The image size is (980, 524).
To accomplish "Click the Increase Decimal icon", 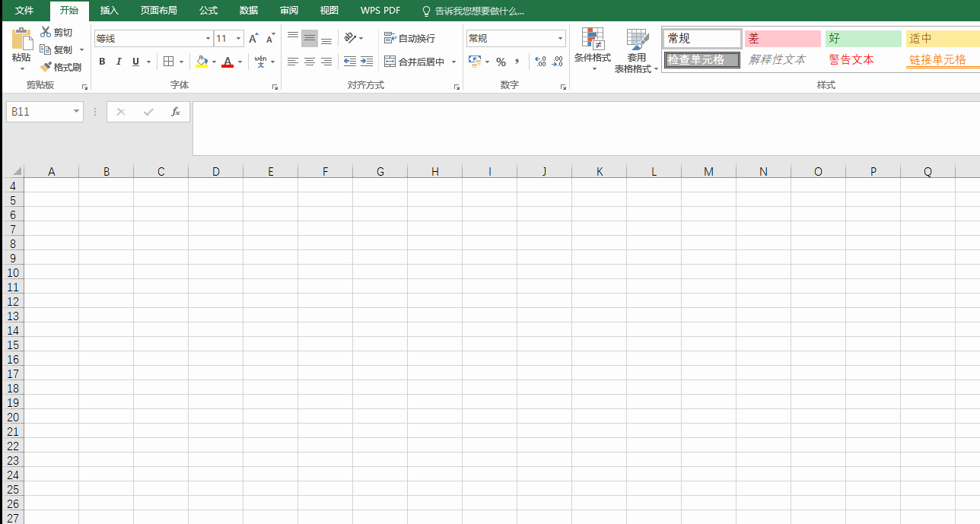I will pyautogui.click(x=540, y=62).
